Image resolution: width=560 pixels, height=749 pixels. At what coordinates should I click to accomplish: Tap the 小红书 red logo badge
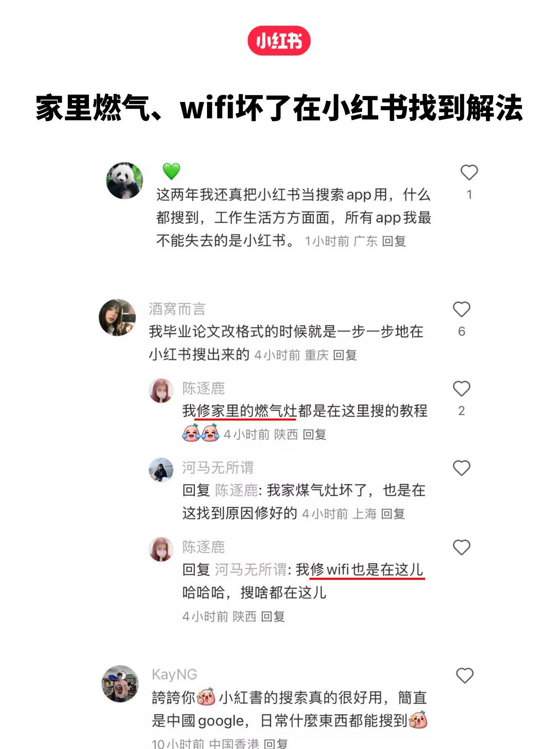pos(279,41)
